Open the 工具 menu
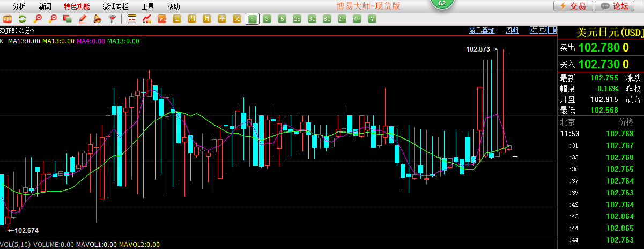 click(x=147, y=6)
